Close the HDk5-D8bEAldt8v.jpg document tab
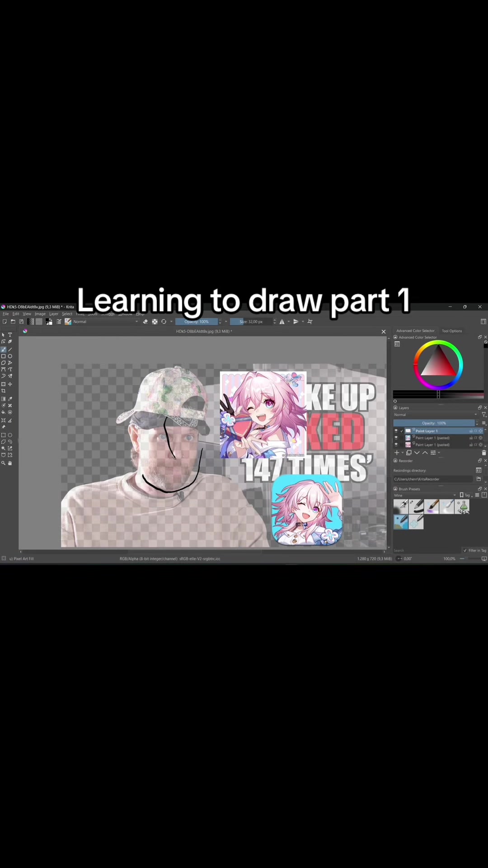The width and height of the screenshot is (488, 868). (x=384, y=331)
